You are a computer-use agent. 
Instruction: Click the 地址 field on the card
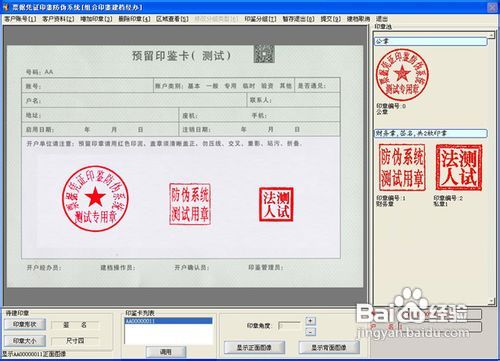point(100,115)
